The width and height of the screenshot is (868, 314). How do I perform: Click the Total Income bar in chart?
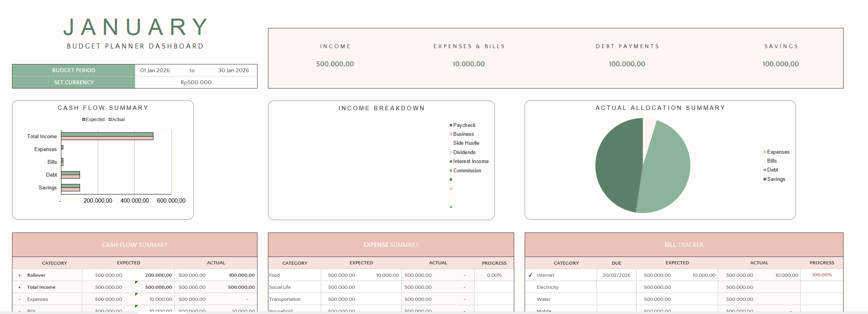pyautogui.click(x=107, y=136)
